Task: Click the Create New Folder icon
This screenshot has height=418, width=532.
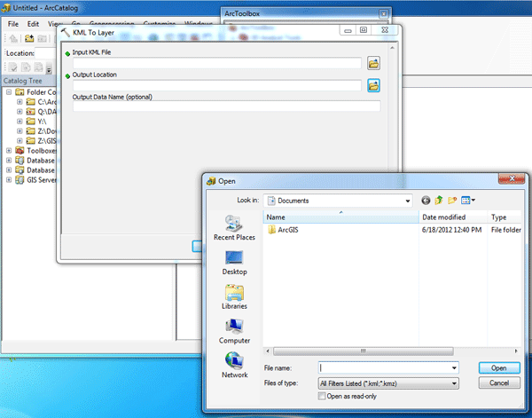Action: tap(451, 201)
